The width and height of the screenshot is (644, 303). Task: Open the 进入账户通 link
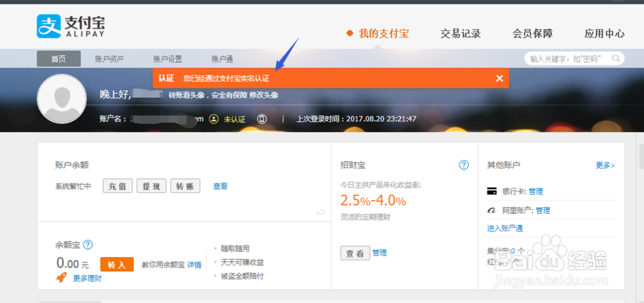505,229
